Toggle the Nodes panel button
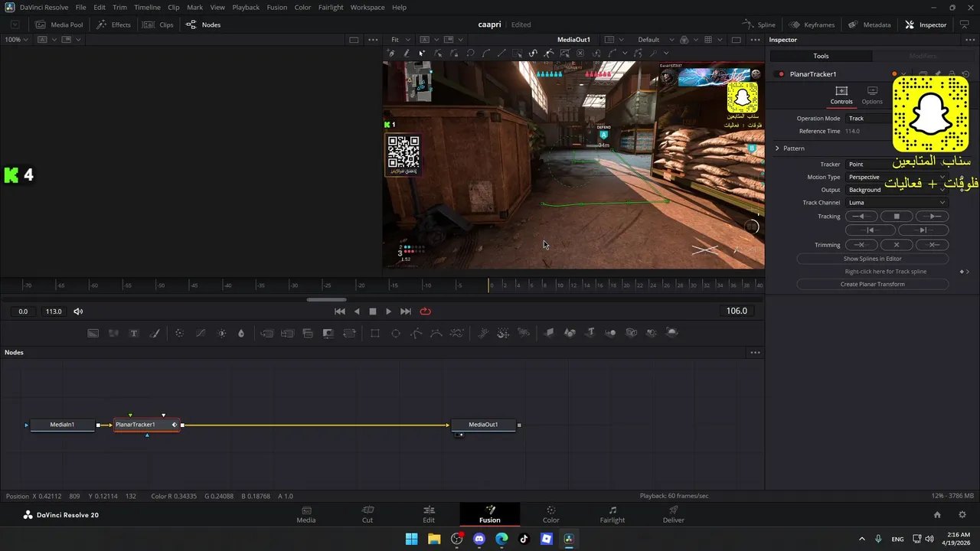The height and width of the screenshot is (551, 980). click(x=203, y=24)
